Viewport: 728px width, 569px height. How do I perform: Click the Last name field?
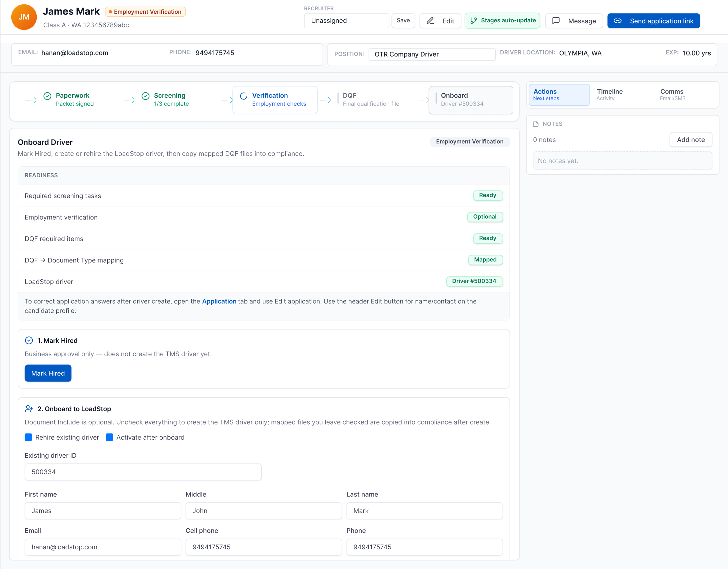pos(425,511)
